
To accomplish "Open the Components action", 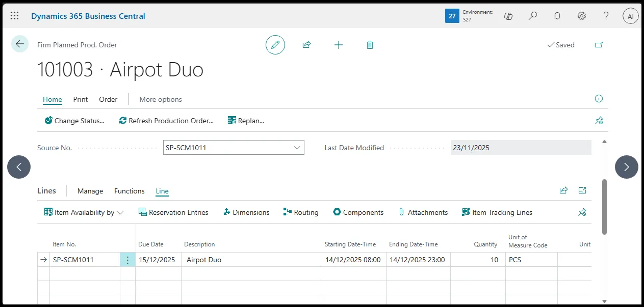I will click(x=358, y=212).
